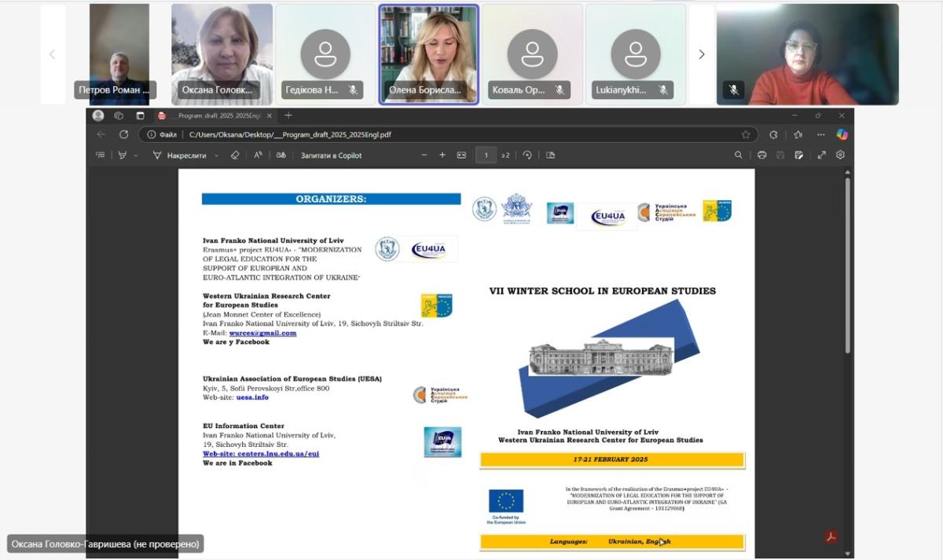The height and width of the screenshot is (560, 943).
Task: Click the Запитати в Copilot button
Action: pyautogui.click(x=331, y=156)
